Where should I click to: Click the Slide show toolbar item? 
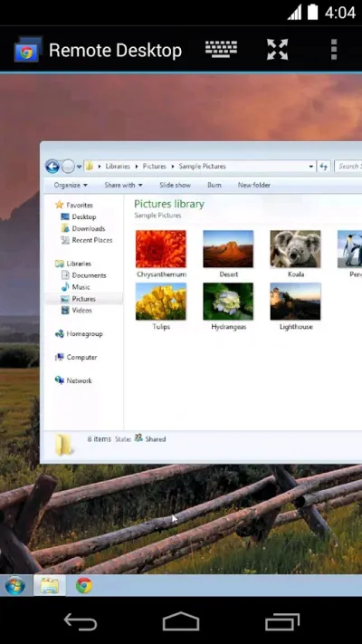click(x=175, y=186)
